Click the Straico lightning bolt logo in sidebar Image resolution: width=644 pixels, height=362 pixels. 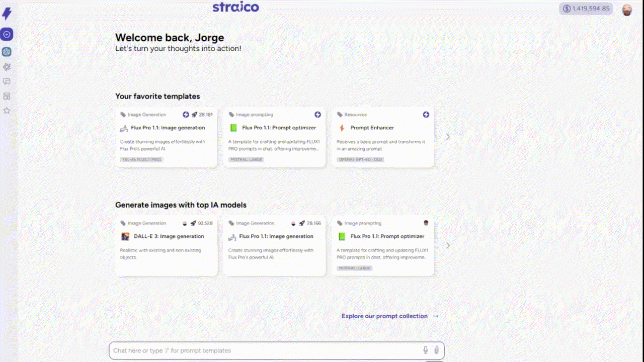pyautogui.click(x=7, y=14)
